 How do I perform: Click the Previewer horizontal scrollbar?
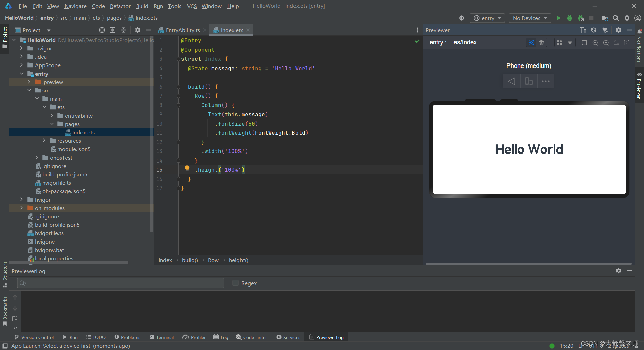click(528, 264)
